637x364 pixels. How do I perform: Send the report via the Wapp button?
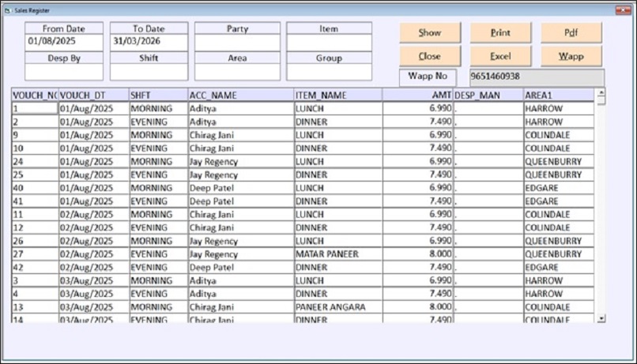(x=571, y=56)
